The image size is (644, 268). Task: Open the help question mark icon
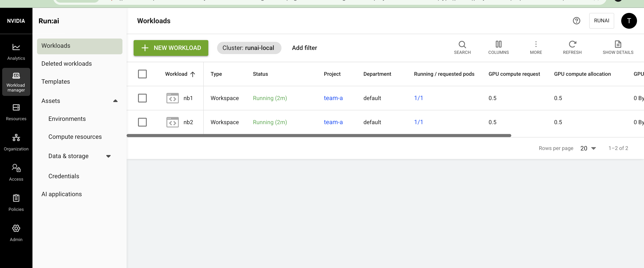tap(577, 21)
